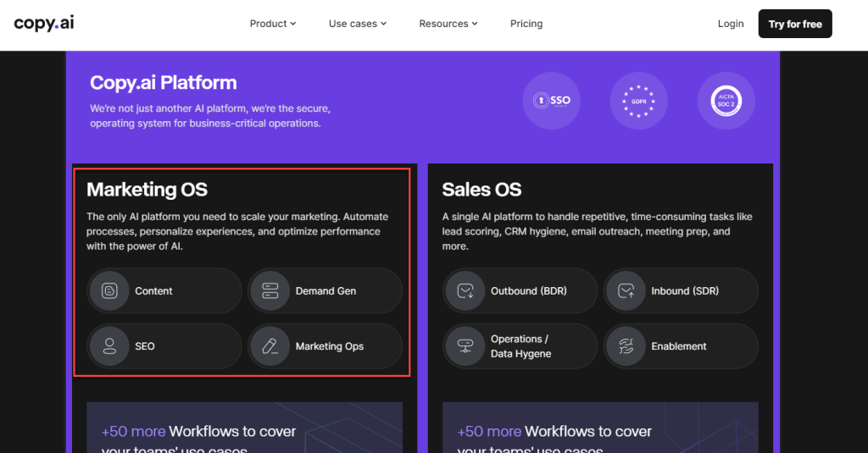Screen dimensions: 868x453
Task: Click the SSO badge icon
Action: [551, 101]
